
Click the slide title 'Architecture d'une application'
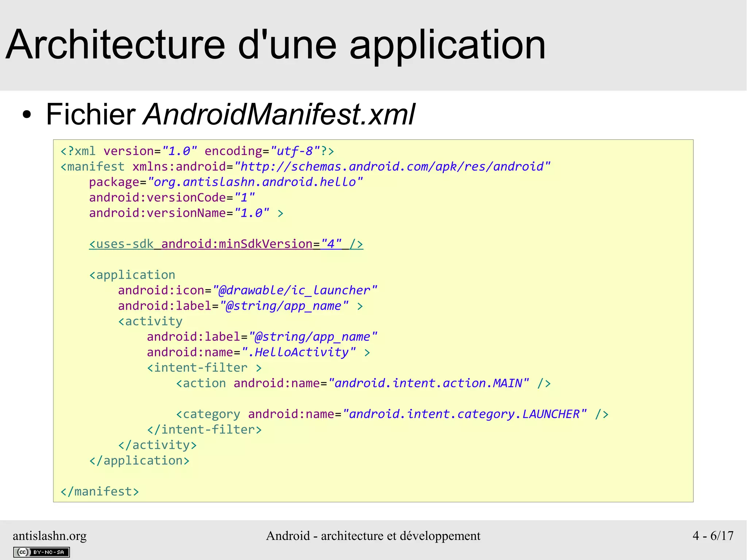coord(276,45)
